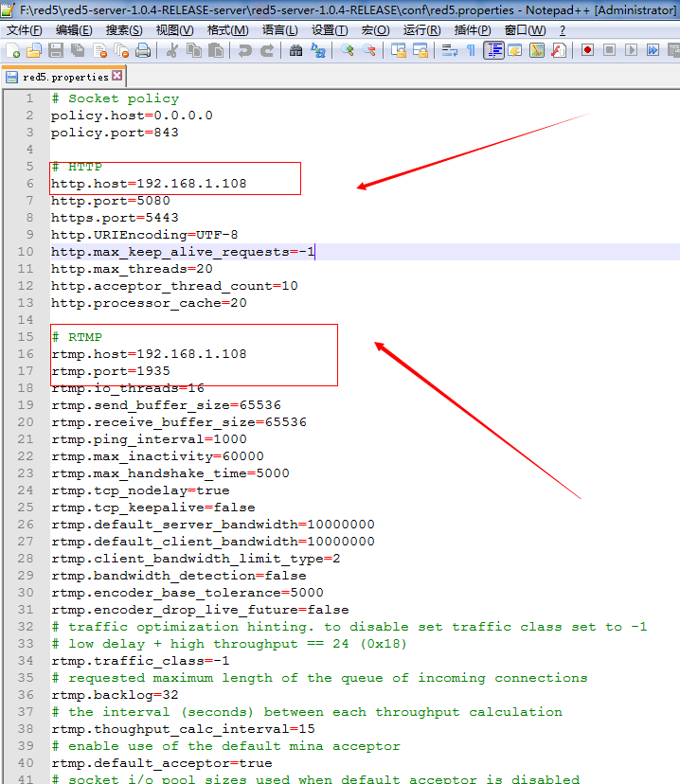Image resolution: width=680 pixels, height=784 pixels.
Task: Select the red5.properties tab
Action: tap(65, 77)
